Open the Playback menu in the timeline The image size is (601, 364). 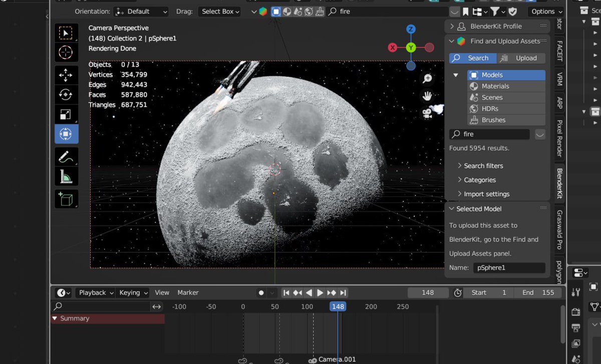click(x=96, y=293)
